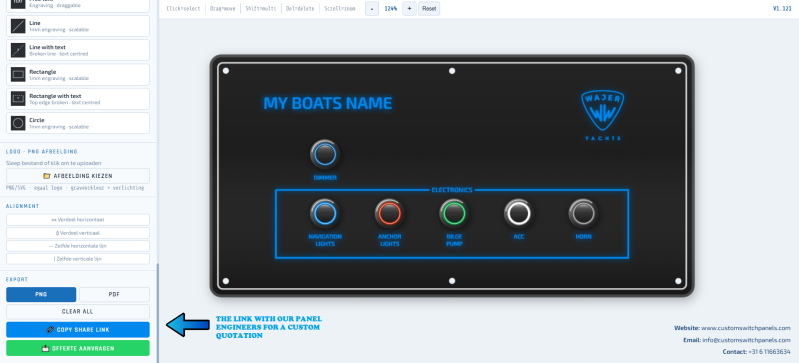Screen dimensions: 799x363
Task: Select the ELECTRONICS frame label
Action: 452,190
